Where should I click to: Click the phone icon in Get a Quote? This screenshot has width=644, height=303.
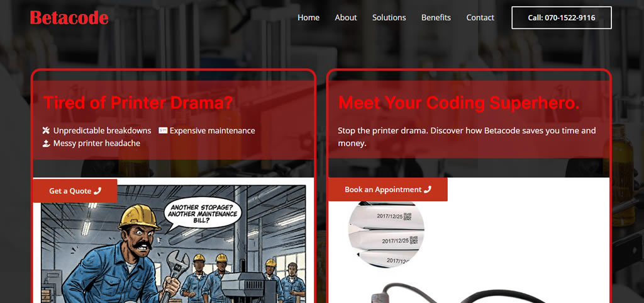97,191
